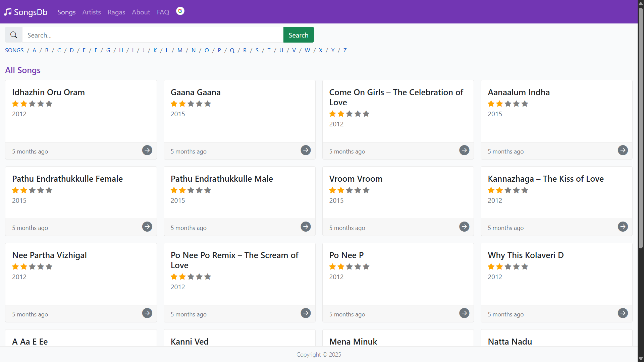Click Po Nee Po Remix title
This screenshot has width=644, height=362.
(x=234, y=260)
